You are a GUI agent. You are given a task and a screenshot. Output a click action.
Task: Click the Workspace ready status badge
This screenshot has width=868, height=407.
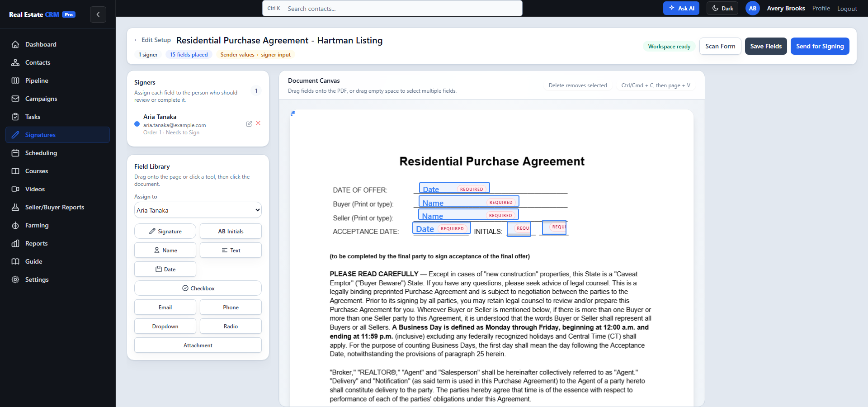669,47
